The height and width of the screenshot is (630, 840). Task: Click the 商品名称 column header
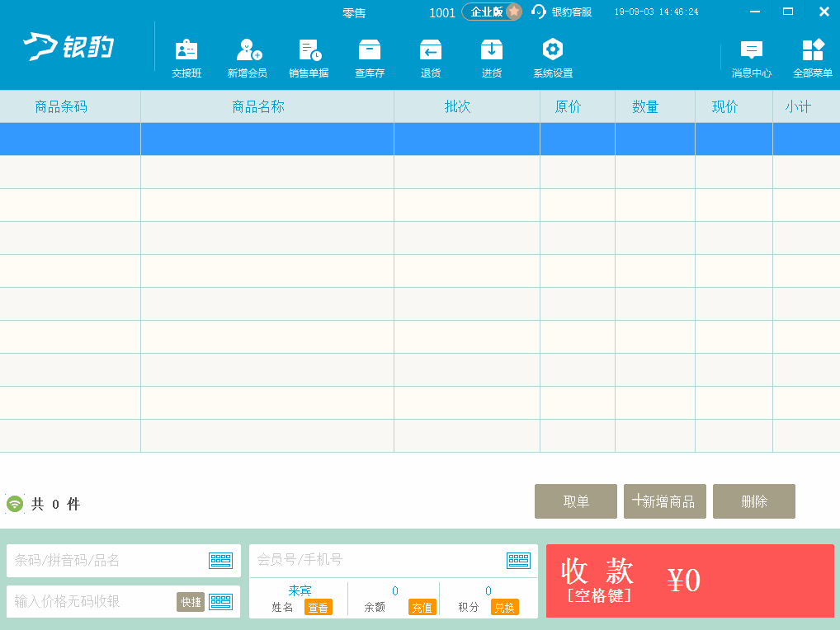coord(267,106)
